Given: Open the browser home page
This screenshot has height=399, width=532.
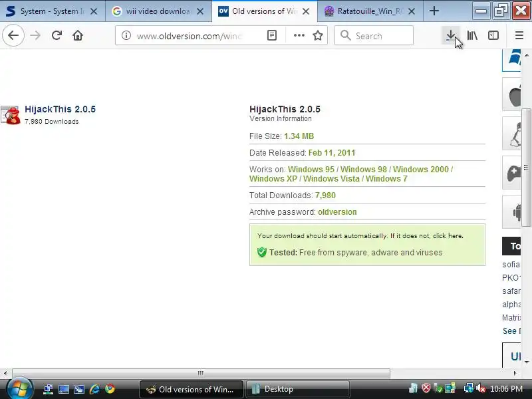Looking at the screenshot, I should (78, 35).
